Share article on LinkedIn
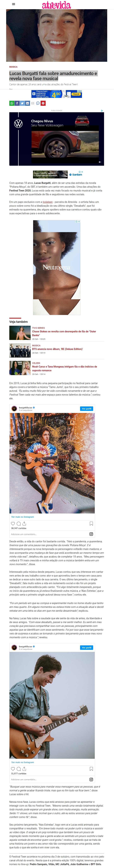 pyautogui.click(x=27, y=103)
